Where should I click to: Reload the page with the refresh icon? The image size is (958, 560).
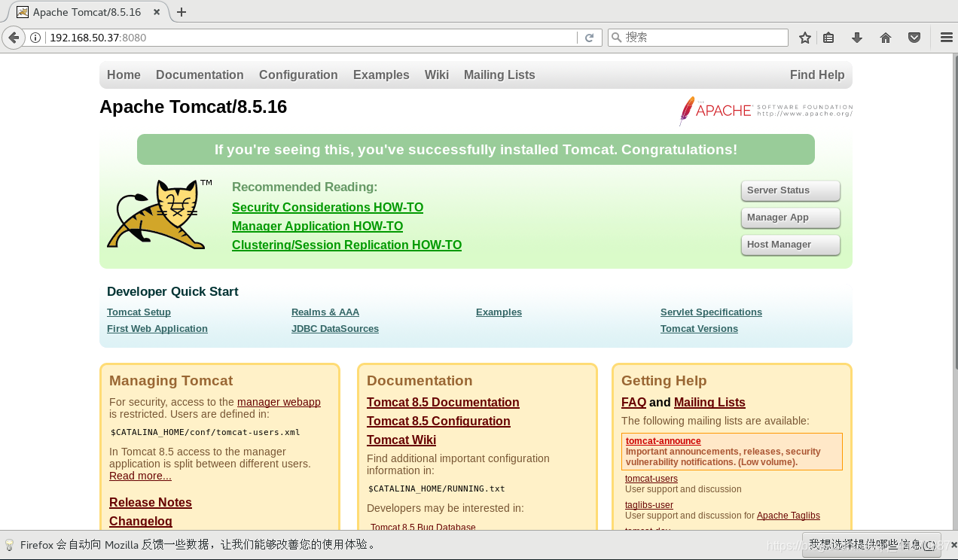pyautogui.click(x=590, y=38)
